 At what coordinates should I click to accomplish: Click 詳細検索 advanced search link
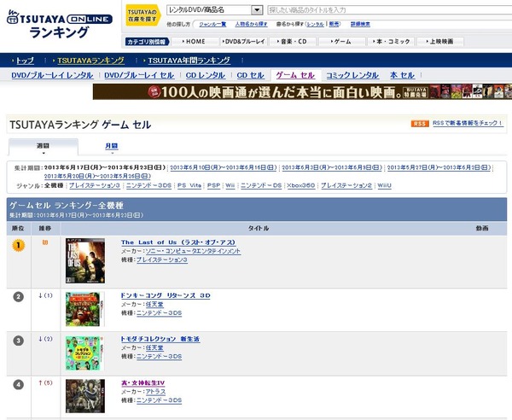[x=360, y=24]
